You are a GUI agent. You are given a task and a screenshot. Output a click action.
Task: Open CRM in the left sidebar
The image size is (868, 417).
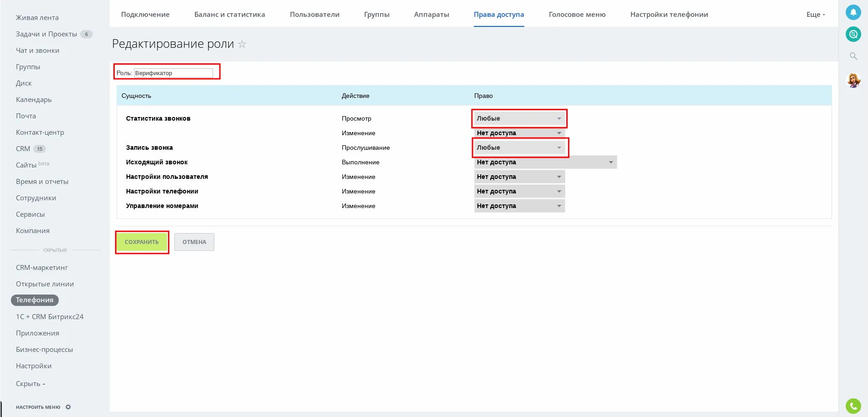(x=23, y=149)
